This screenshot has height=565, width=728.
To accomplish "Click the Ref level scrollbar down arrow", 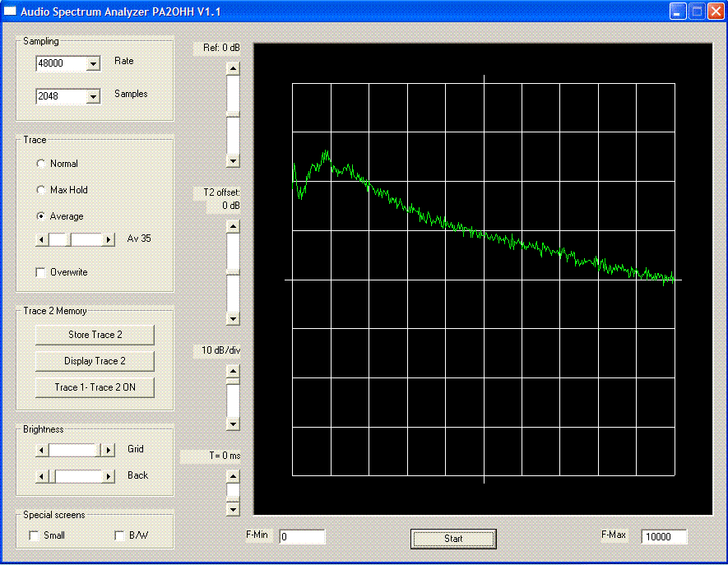I will [233, 161].
